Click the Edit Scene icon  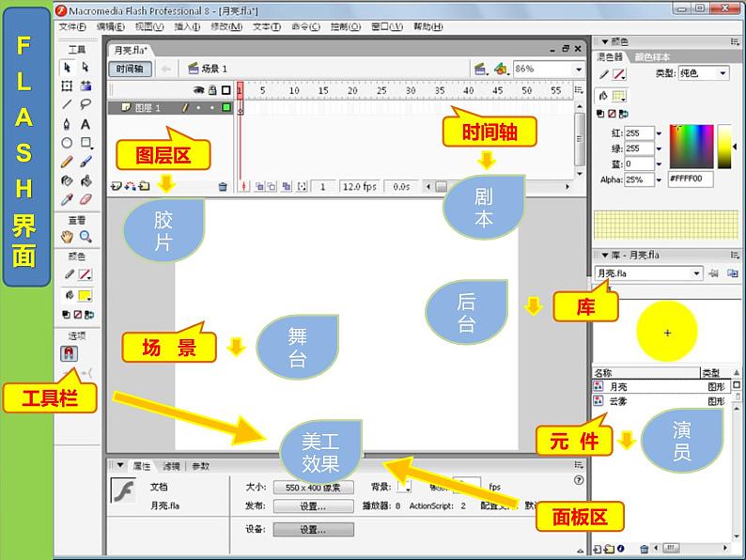480,70
